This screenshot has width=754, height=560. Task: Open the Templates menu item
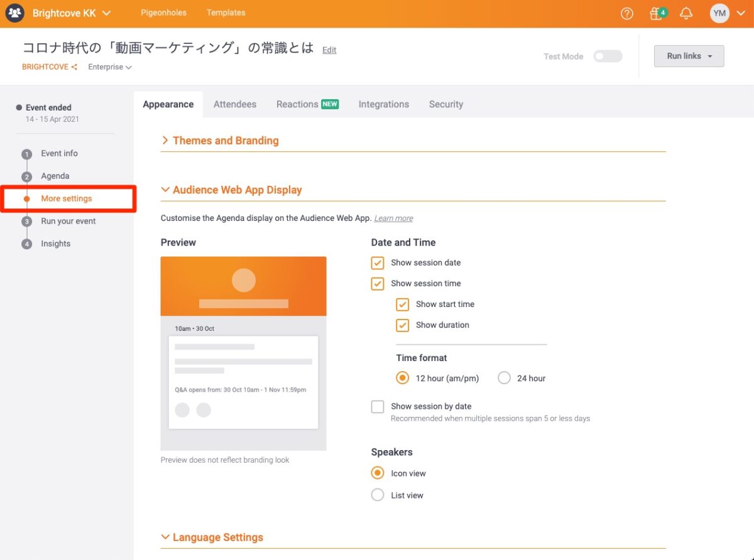(x=226, y=13)
